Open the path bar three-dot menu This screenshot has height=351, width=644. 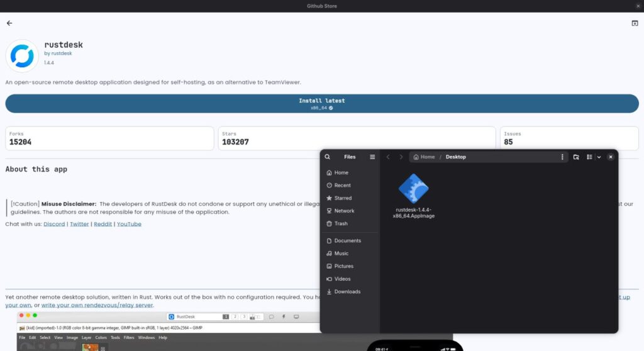(562, 157)
